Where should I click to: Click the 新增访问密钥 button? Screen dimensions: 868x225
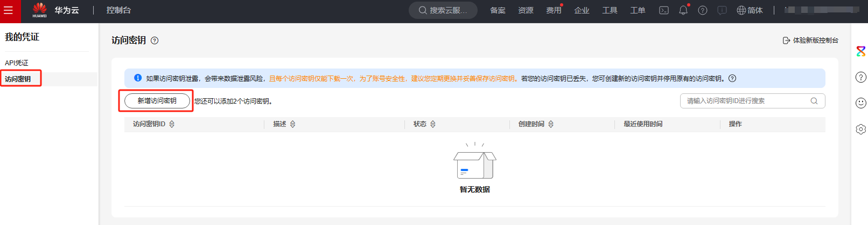tap(157, 101)
